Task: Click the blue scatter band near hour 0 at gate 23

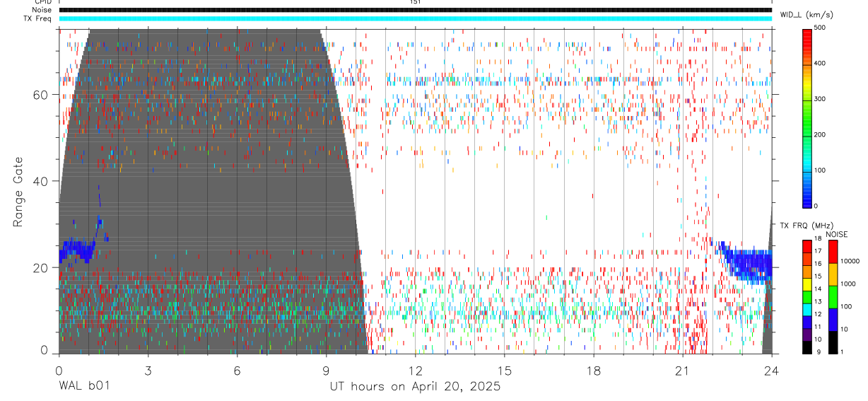Action: [x=76, y=251]
